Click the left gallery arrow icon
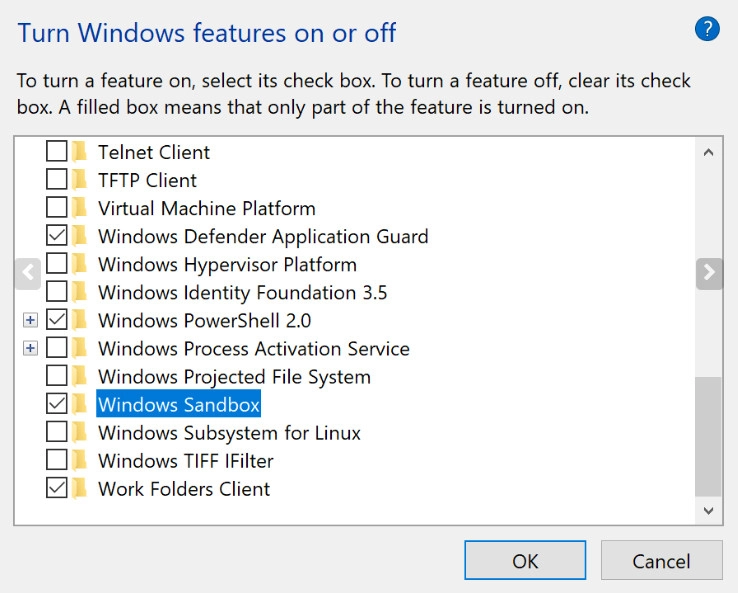The image size is (738, 593). (x=28, y=272)
